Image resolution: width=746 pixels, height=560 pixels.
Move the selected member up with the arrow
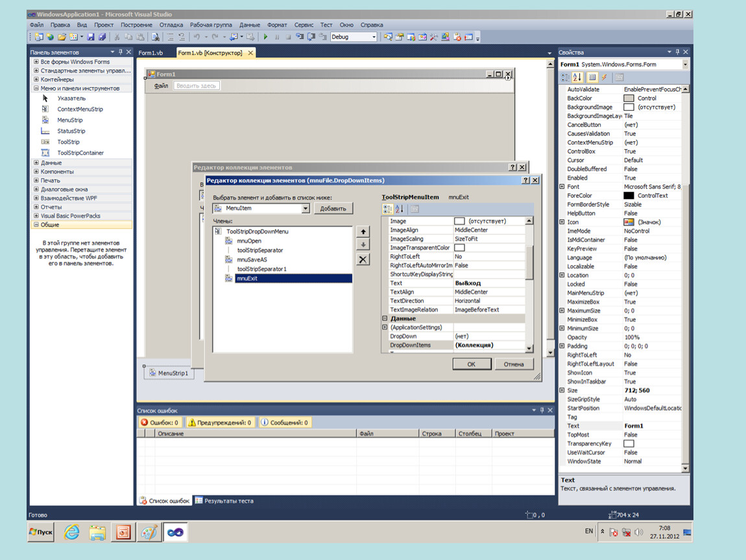point(363,231)
